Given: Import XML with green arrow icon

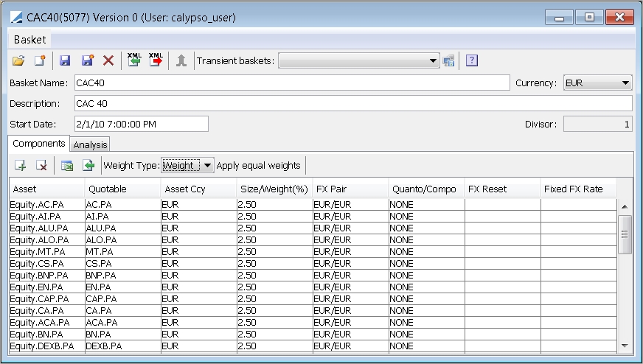Looking at the screenshot, I should pyautogui.click(x=134, y=60).
